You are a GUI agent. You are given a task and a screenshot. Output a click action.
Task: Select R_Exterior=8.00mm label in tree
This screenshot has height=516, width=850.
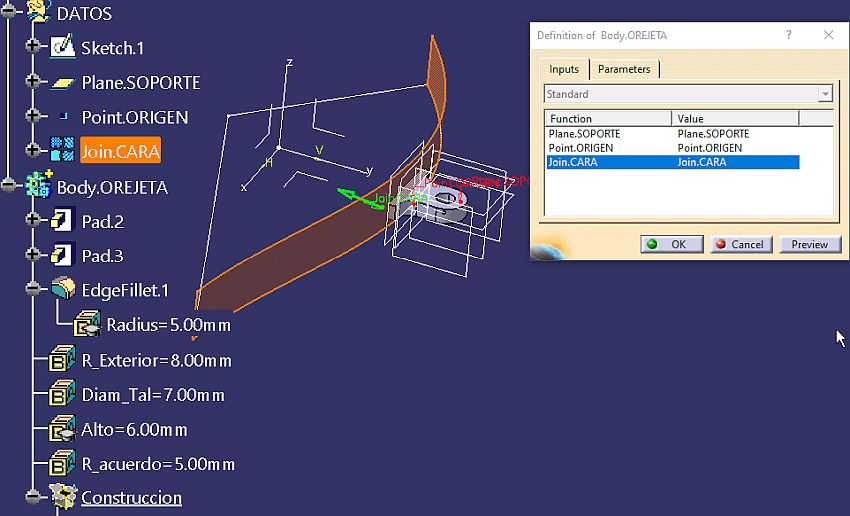pyautogui.click(x=157, y=360)
